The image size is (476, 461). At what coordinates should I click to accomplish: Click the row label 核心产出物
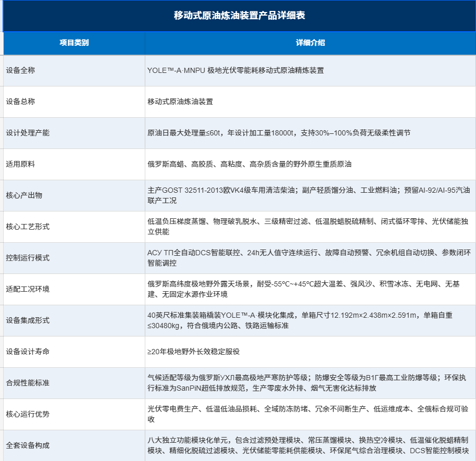click(24, 195)
